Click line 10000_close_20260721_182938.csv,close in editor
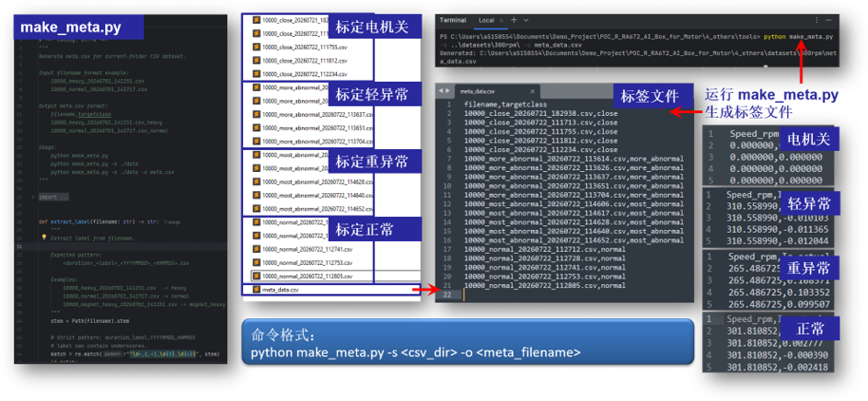Image resolution: width=868 pixels, height=401 pixels. [x=540, y=113]
